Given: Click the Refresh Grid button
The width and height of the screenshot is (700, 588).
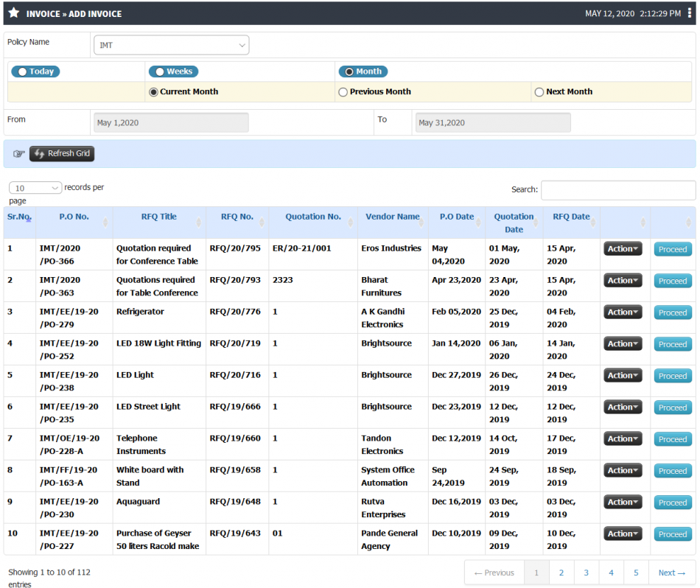Looking at the screenshot, I should pyautogui.click(x=62, y=153).
